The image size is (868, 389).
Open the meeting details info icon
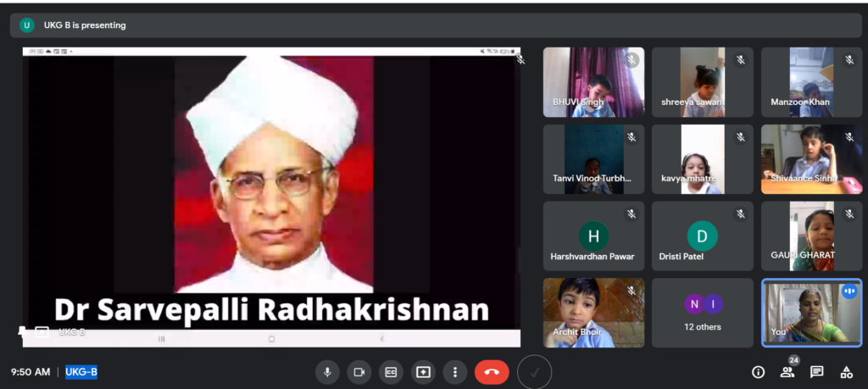tap(759, 372)
